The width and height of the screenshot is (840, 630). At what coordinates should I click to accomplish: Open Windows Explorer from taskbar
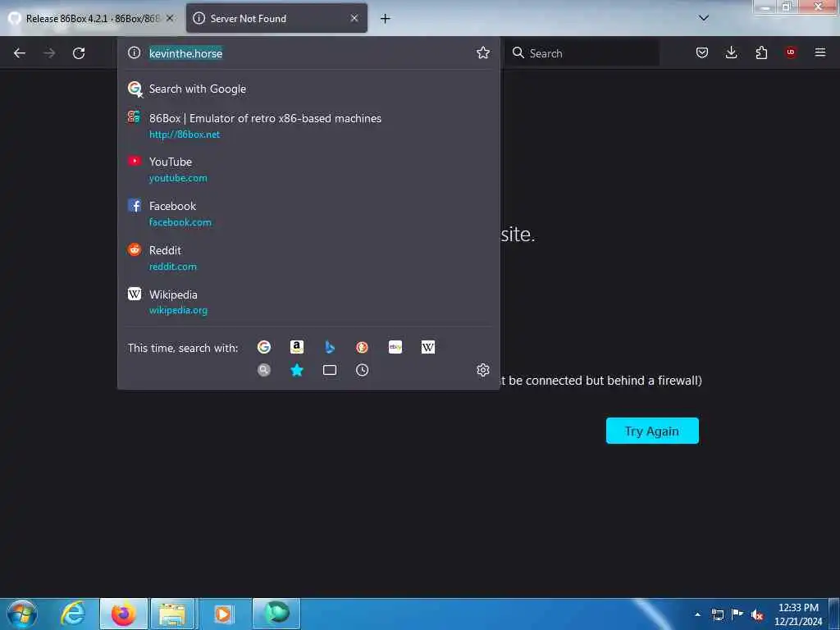[x=172, y=614]
